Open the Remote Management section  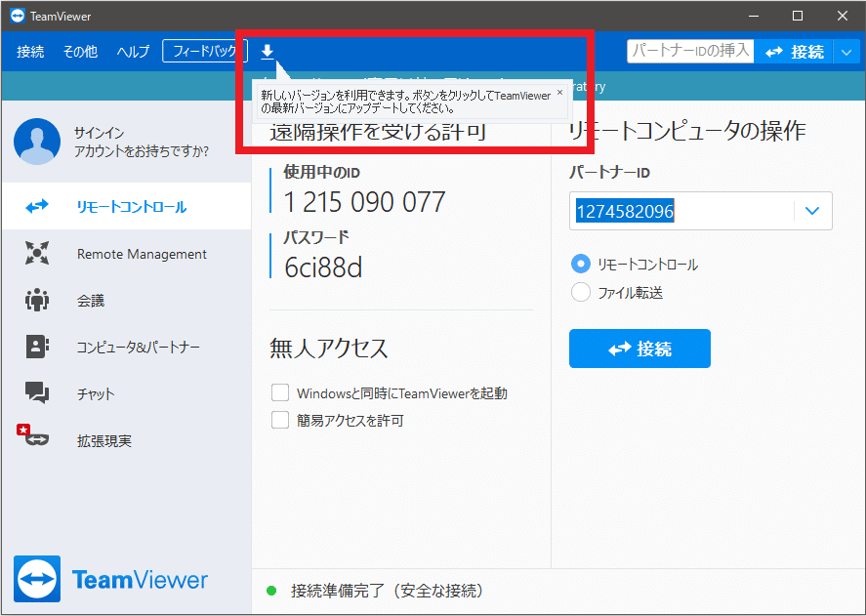[127, 254]
